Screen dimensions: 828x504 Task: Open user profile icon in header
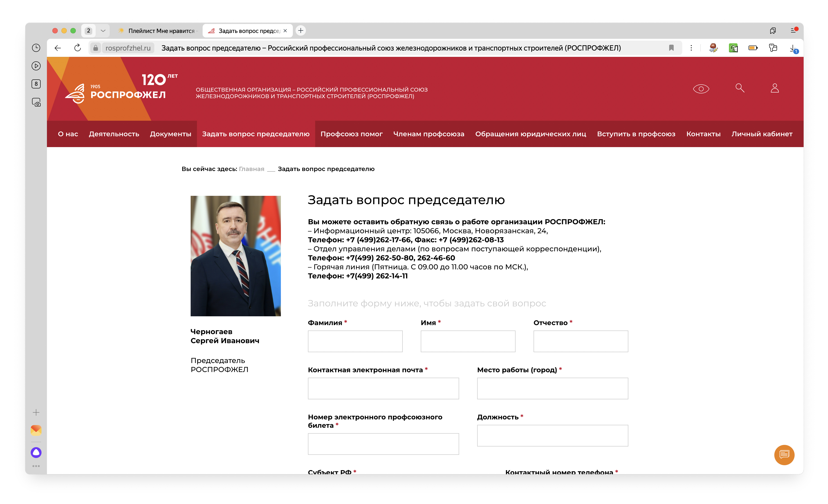[775, 88]
